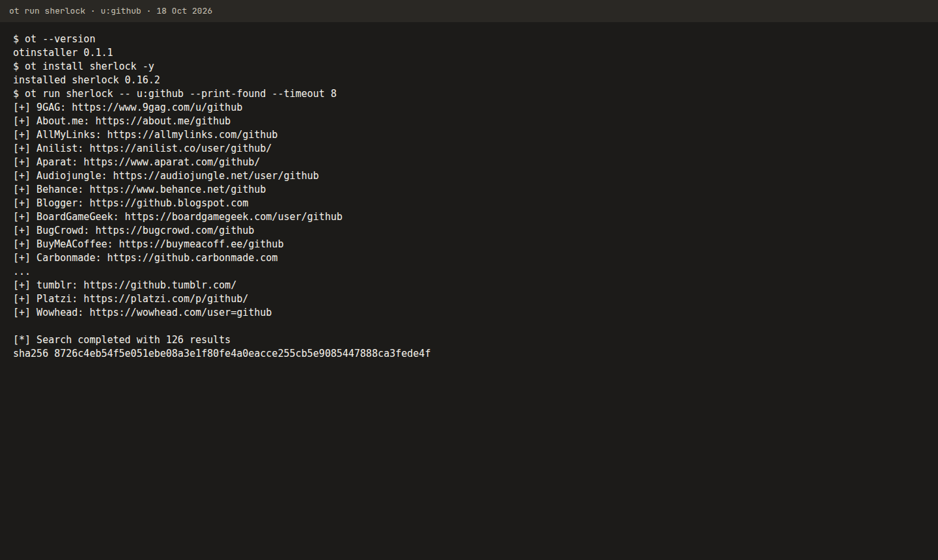Open the BuyMeACoffee github URL

(x=201, y=244)
